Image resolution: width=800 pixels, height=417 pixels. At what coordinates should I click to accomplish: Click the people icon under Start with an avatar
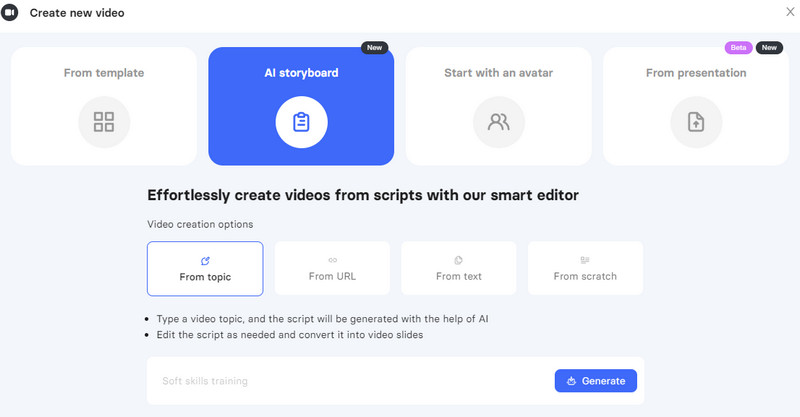(498, 122)
